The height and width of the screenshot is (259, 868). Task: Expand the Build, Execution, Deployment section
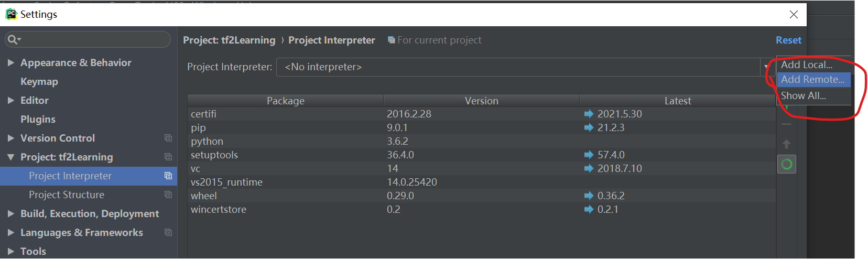click(10, 213)
